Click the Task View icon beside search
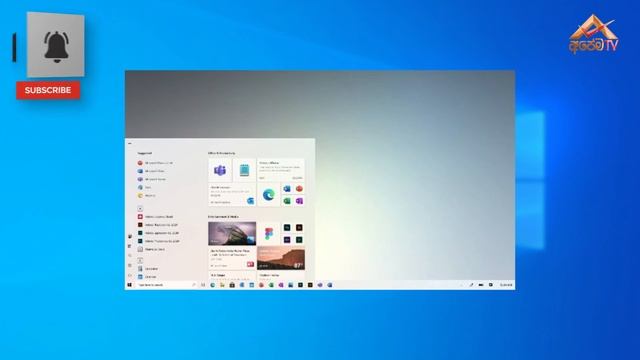 point(203,285)
